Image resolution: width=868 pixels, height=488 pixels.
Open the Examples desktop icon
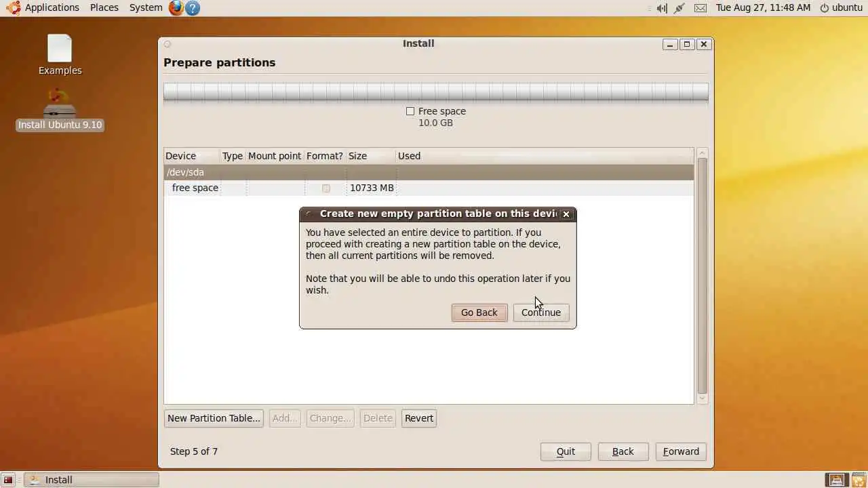60,55
